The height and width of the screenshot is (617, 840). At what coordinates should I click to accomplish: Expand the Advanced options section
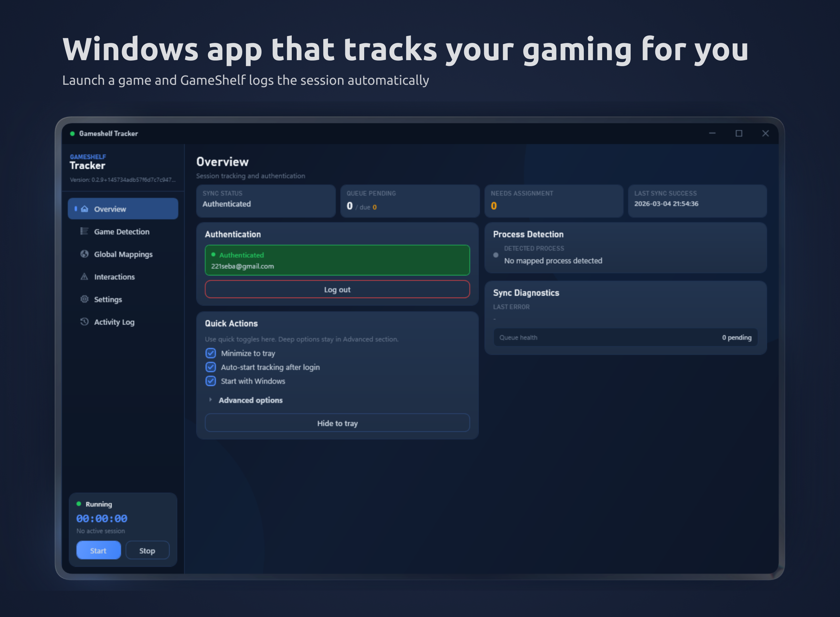[x=250, y=400]
